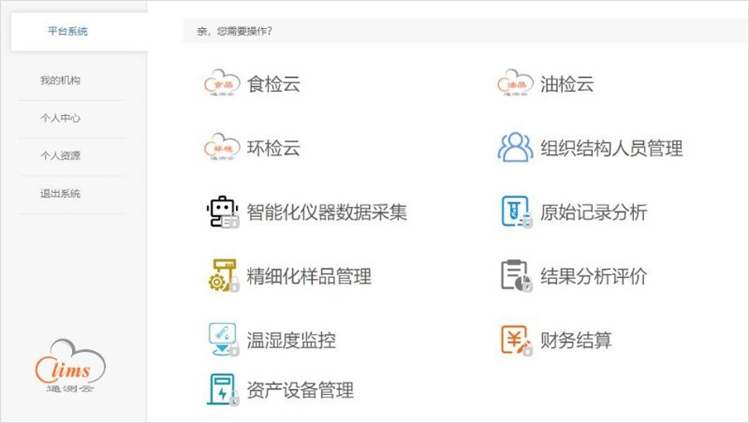Click the test tube icon for 原始记录分析
This screenshot has height=423, width=749.
click(x=516, y=212)
